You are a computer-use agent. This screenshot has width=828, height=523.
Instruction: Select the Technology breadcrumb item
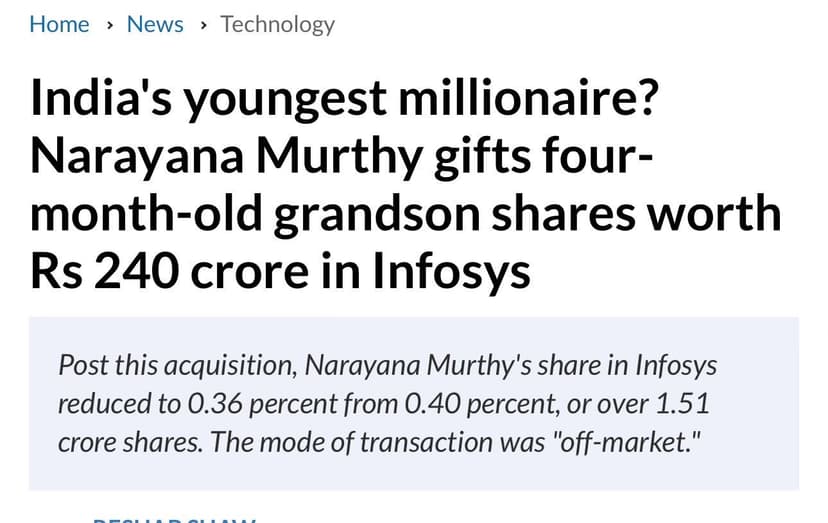pos(277,24)
